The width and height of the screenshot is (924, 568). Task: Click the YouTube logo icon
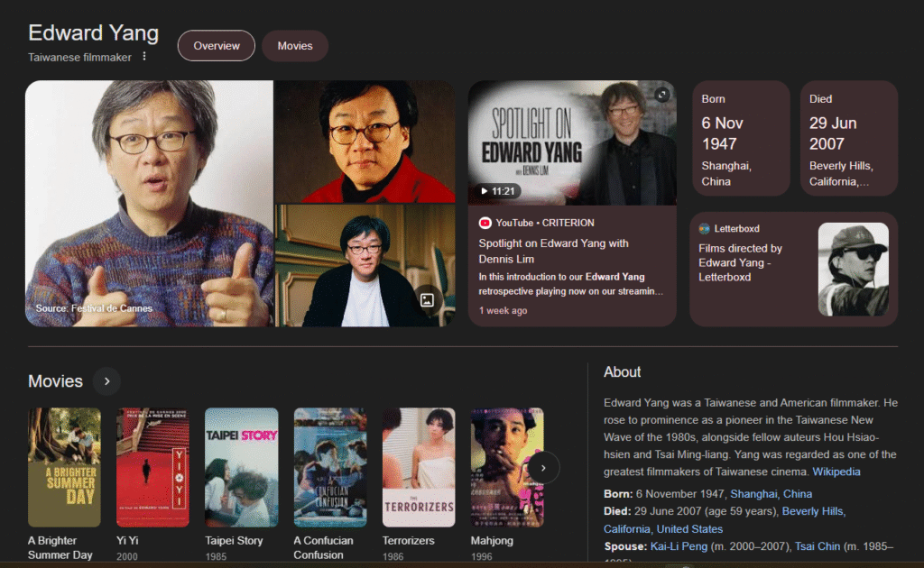click(485, 223)
